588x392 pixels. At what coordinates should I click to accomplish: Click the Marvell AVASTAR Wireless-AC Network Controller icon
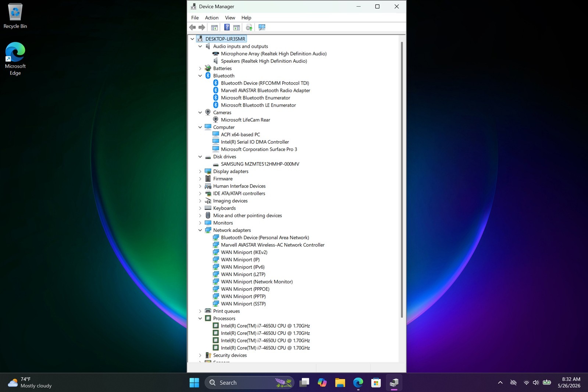coord(216,245)
